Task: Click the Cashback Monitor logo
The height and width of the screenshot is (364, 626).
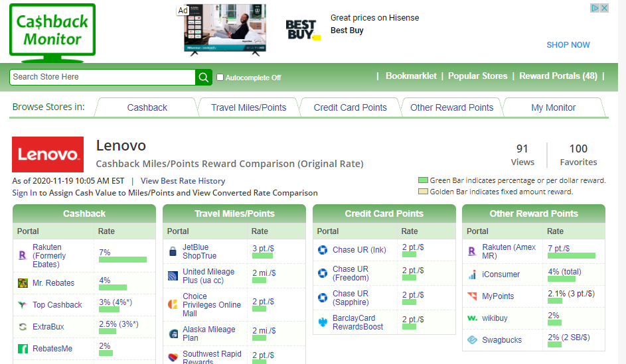Action: (x=52, y=32)
